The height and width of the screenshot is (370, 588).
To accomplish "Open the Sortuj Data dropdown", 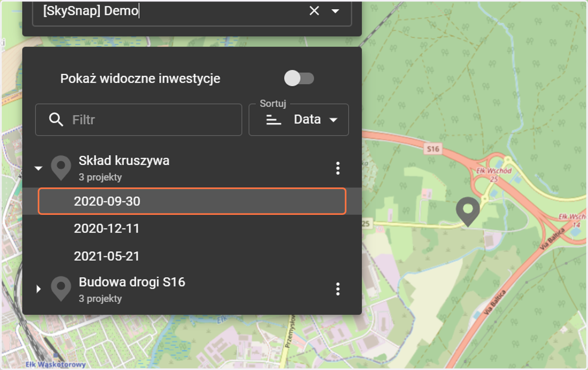I will tap(299, 119).
